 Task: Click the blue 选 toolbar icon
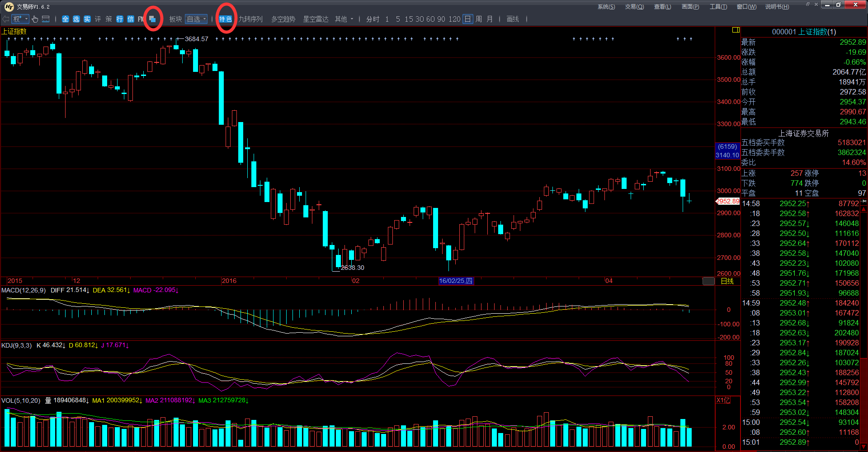76,19
